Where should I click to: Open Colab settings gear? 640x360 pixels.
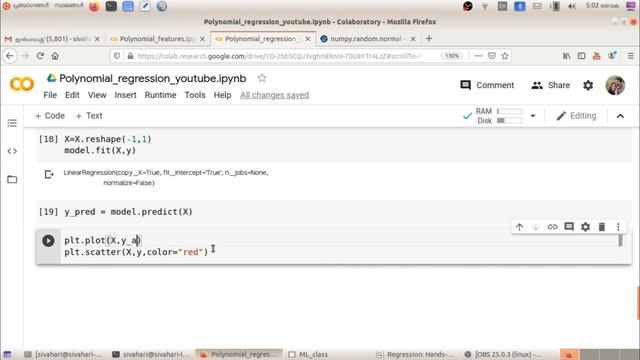(588, 85)
